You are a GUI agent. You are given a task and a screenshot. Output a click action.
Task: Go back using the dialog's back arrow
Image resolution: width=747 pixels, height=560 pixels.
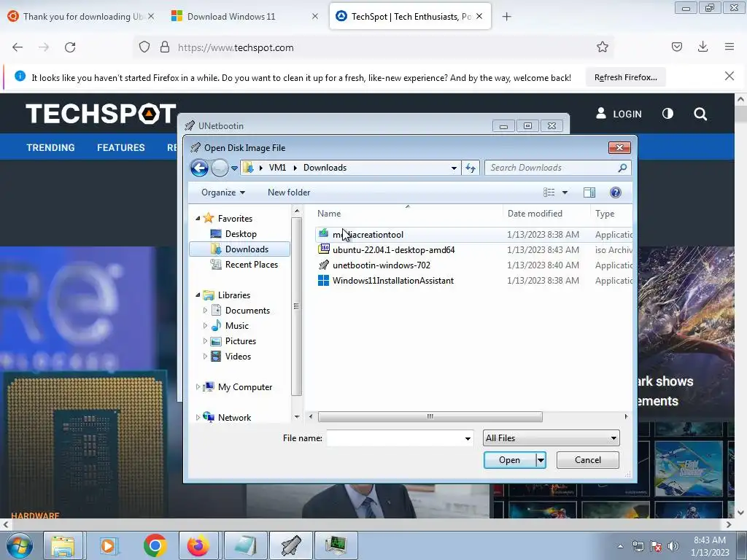click(199, 168)
